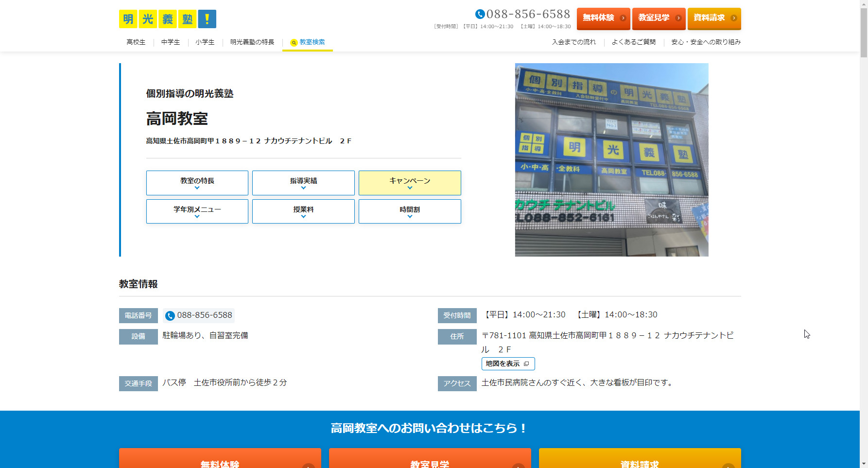Click the phone icon in the header
The width and height of the screenshot is (868, 468).
(480, 14)
